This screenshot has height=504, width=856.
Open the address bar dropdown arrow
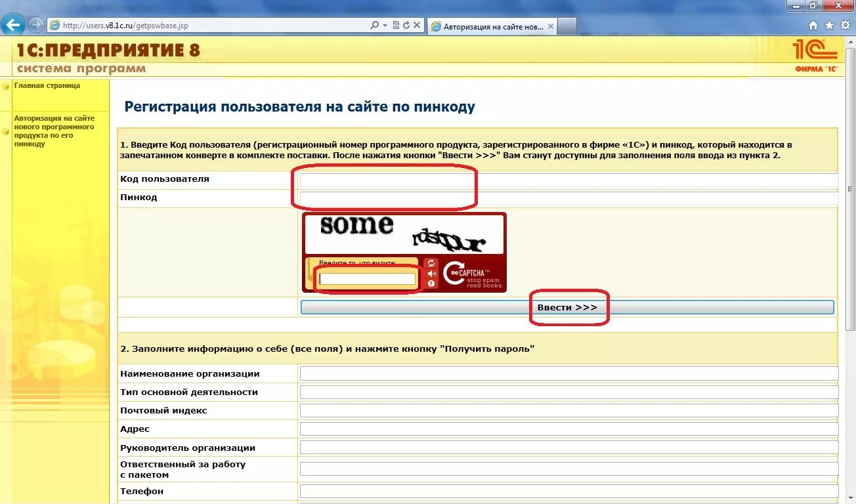pos(385,26)
